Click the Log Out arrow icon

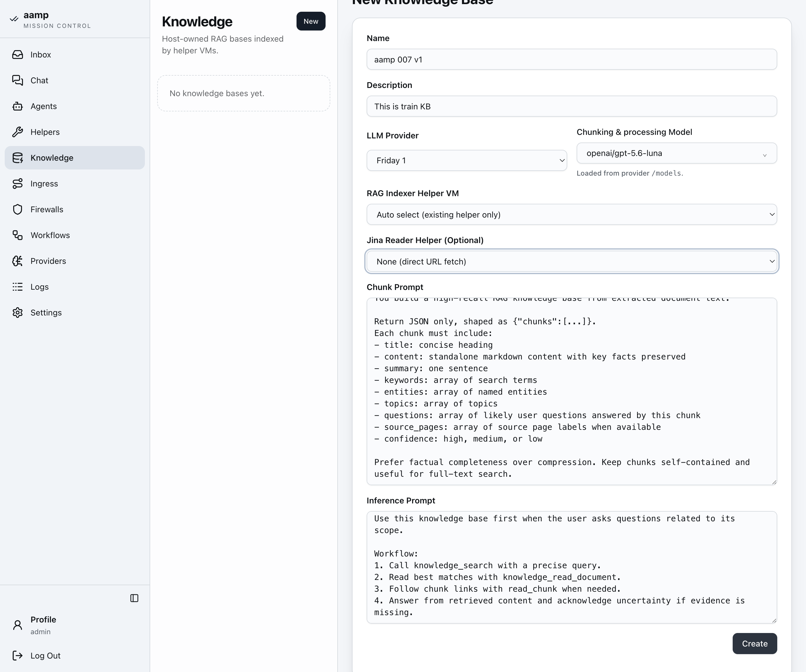click(x=18, y=656)
